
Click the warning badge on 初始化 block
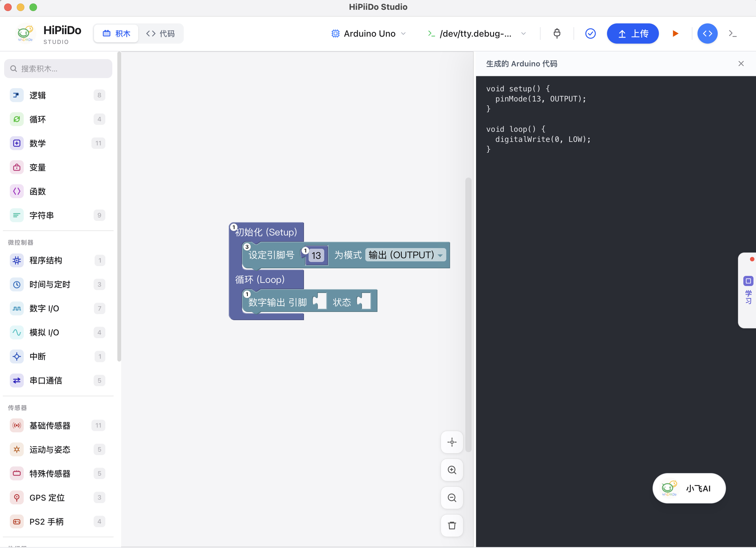tap(234, 227)
